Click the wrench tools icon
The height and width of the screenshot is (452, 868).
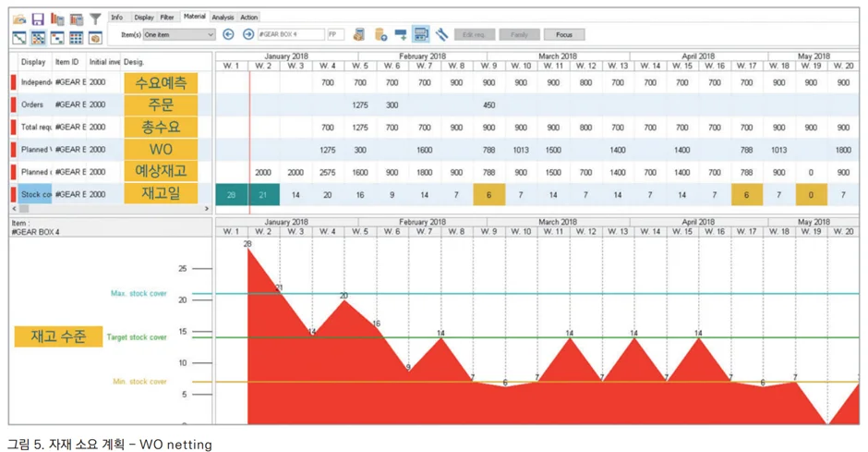coord(442,35)
